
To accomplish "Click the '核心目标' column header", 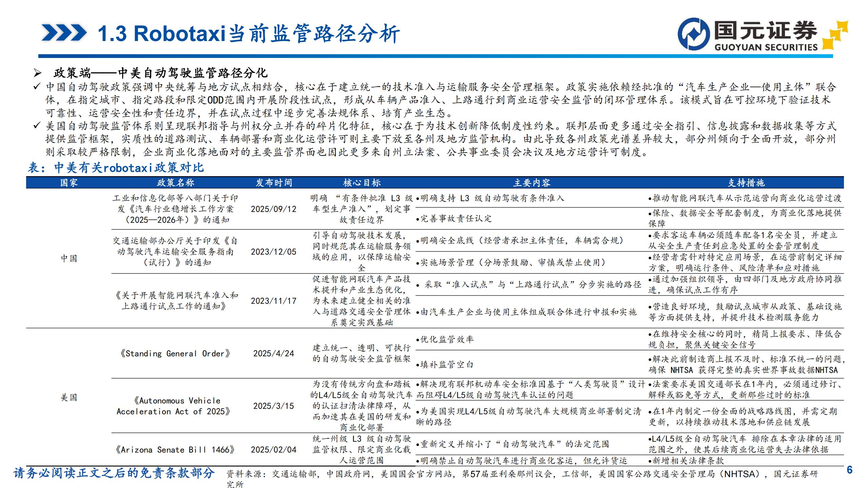I will [x=362, y=183].
